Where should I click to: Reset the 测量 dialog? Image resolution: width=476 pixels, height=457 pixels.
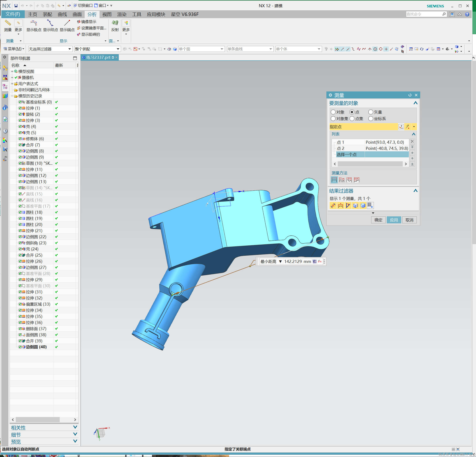click(410, 95)
